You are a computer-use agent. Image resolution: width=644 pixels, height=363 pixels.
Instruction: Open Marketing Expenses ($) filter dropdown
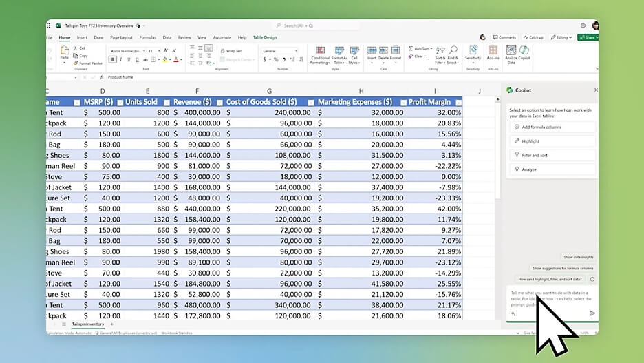[403, 103]
